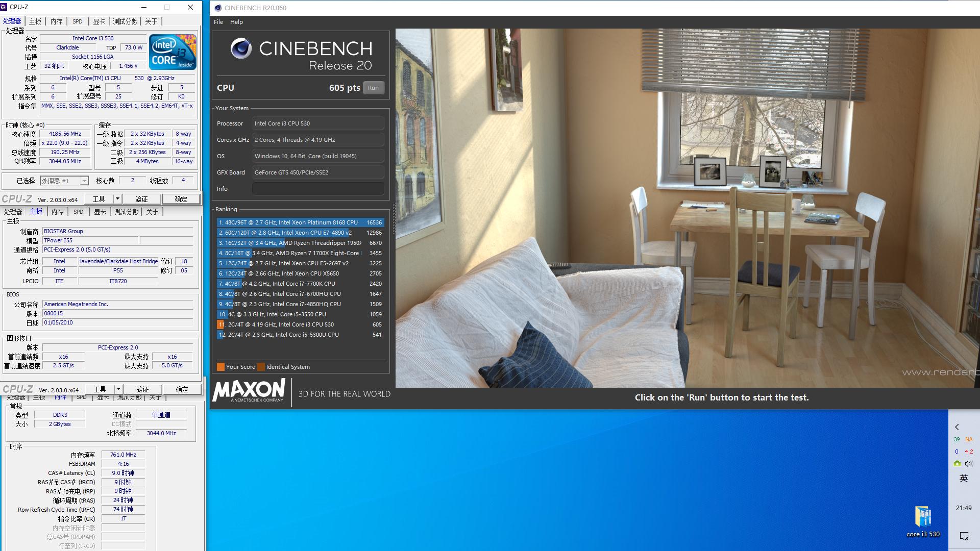Viewport: 980px width, 551px height.
Task: Open 工具 dropdown arrow in middle CPU-Z window
Action: (118, 389)
